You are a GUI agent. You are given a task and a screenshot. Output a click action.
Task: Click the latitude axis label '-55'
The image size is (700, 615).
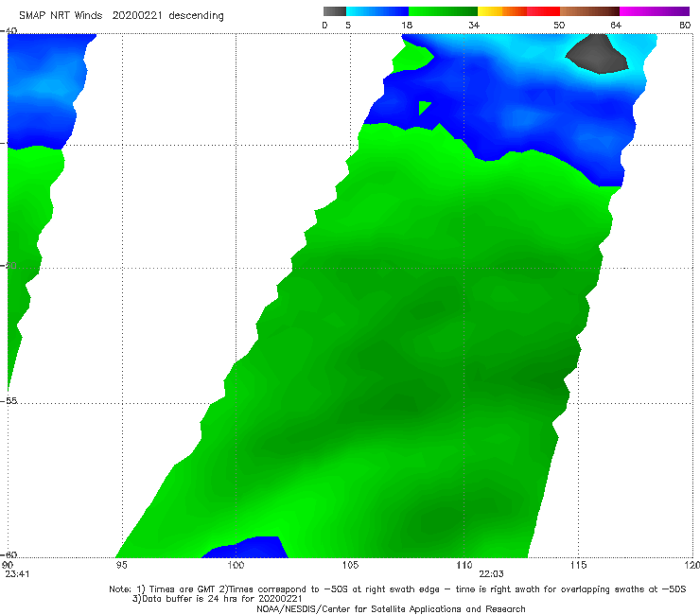[9, 400]
